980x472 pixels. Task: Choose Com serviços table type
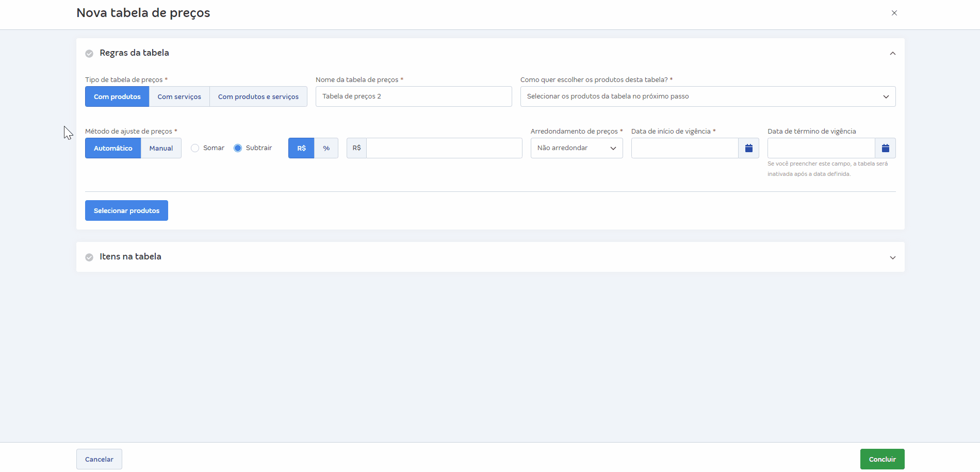(179, 96)
